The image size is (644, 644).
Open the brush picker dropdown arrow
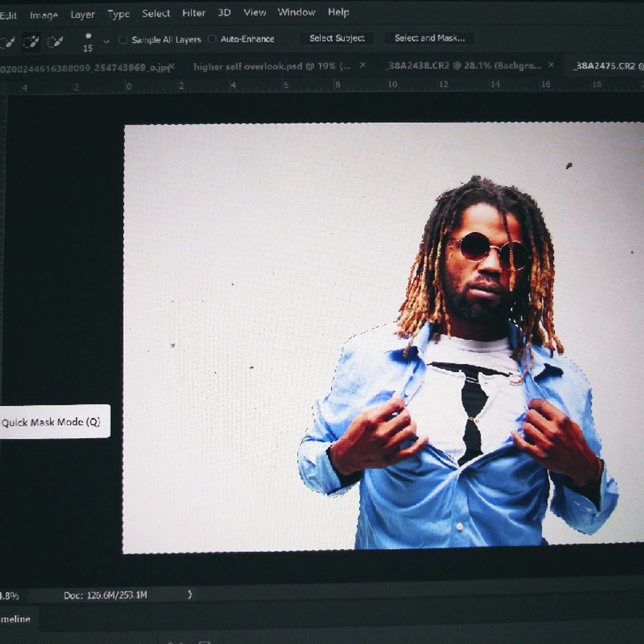[107, 42]
